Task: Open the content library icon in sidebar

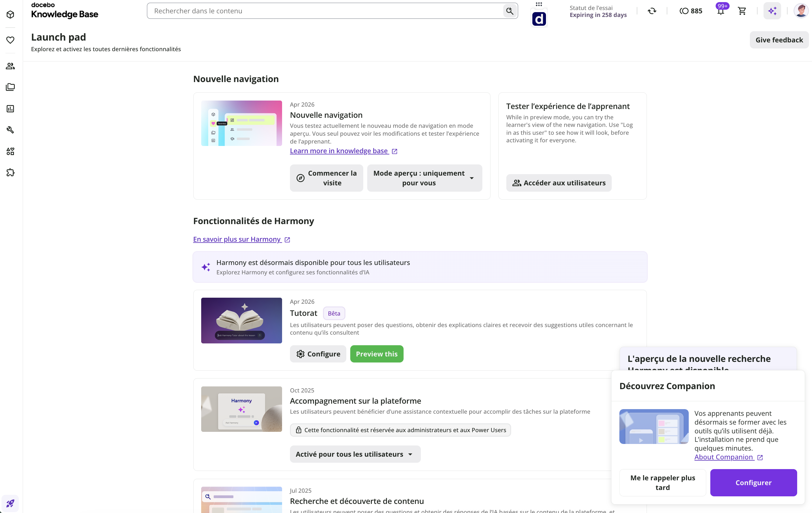Action: pyautogui.click(x=11, y=87)
